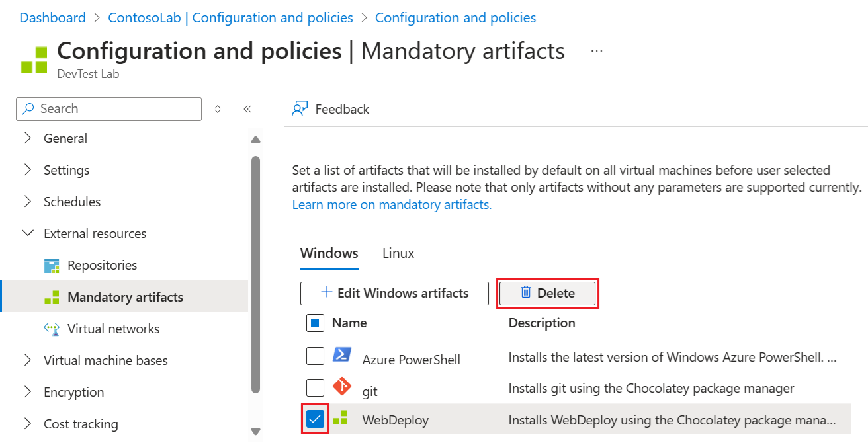
Task: Toggle the select-all checkbox beside Name
Action: click(316, 323)
